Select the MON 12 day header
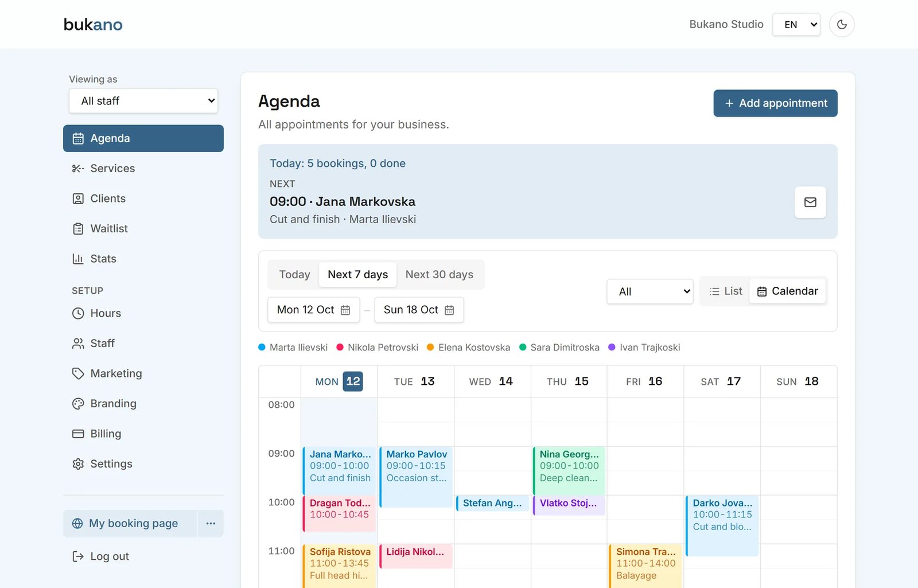Screen dimensions: 918x588 pos(339,381)
